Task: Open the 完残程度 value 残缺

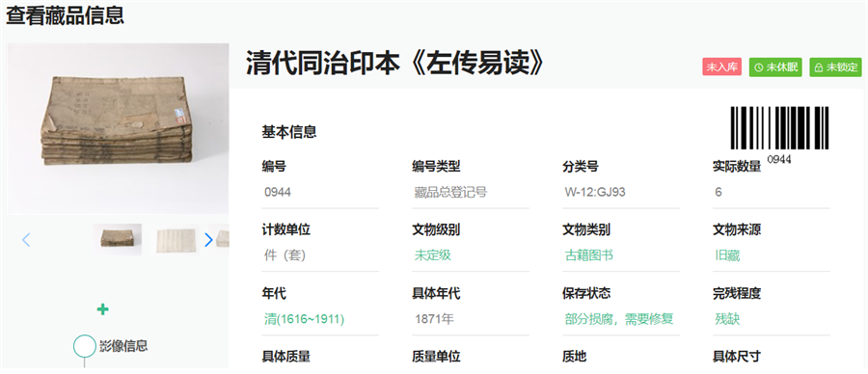Action: click(x=727, y=319)
